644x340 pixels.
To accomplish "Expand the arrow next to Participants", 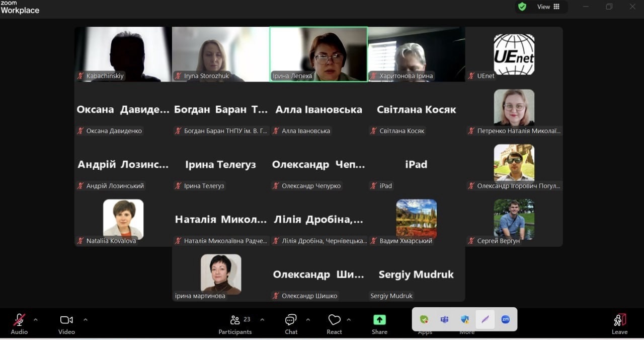I will point(262,319).
